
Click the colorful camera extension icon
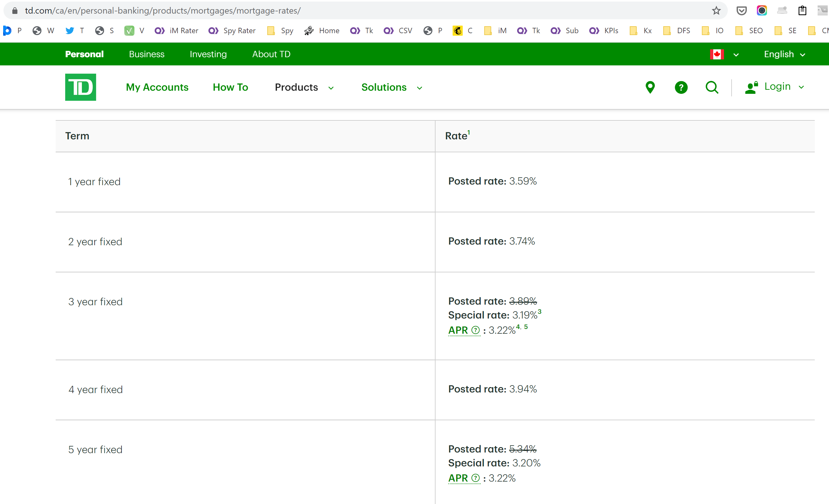(x=762, y=11)
